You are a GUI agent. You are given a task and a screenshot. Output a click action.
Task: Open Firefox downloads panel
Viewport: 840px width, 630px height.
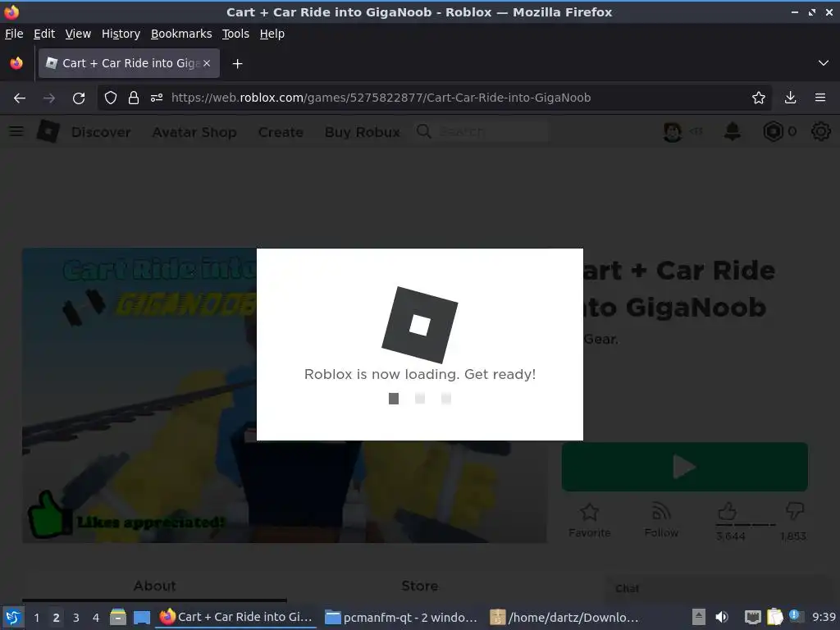point(790,98)
